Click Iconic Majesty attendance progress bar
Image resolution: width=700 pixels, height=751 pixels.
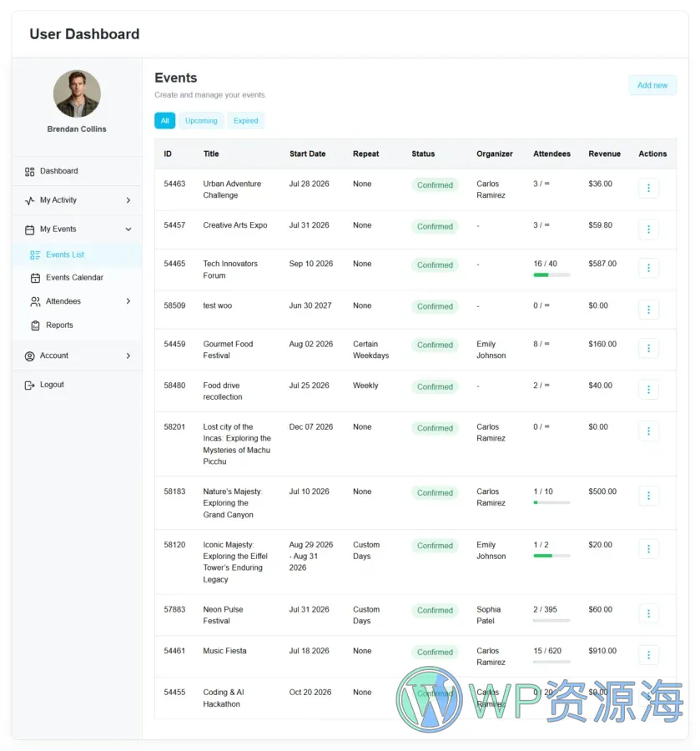click(551, 556)
